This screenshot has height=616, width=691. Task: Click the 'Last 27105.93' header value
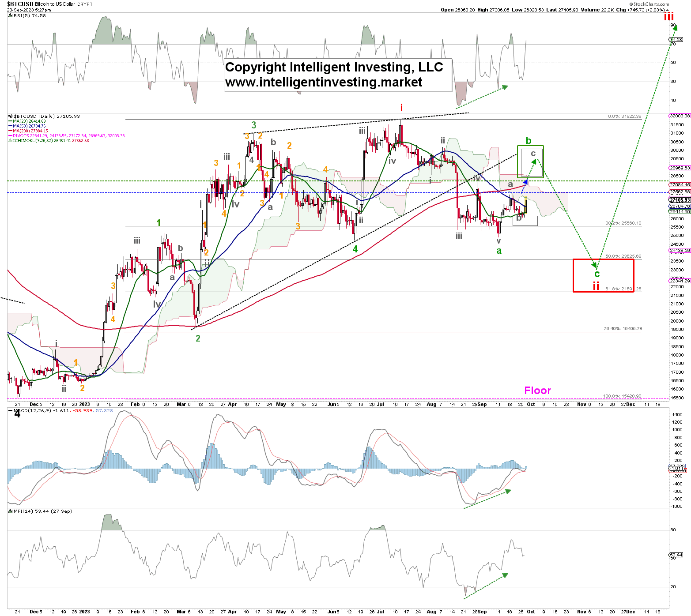562,10
